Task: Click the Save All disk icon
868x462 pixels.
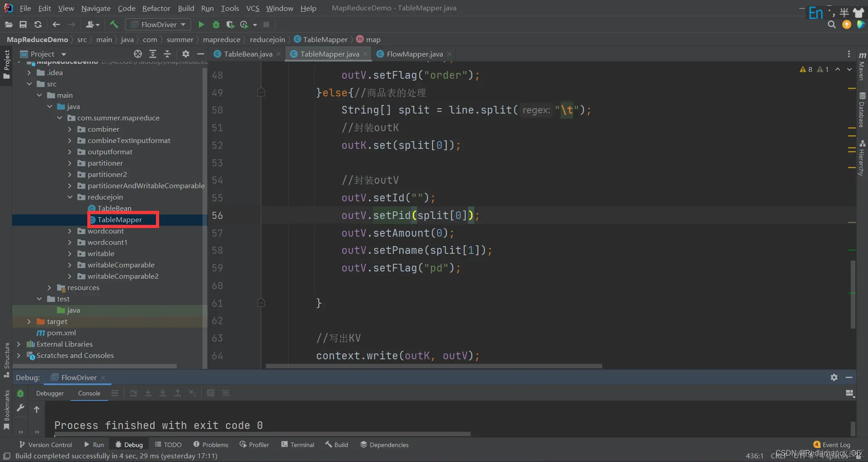Action: [23, 24]
